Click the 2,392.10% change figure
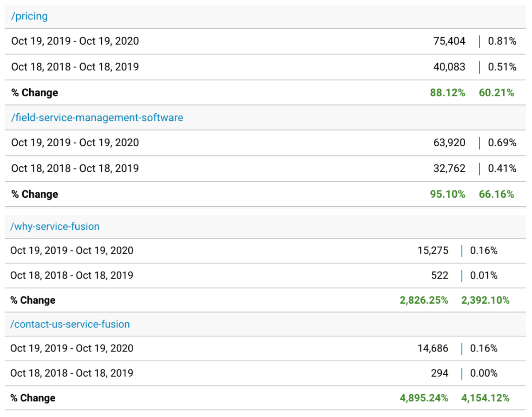This screenshot has width=532, height=417. pyautogui.click(x=485, y=300)
